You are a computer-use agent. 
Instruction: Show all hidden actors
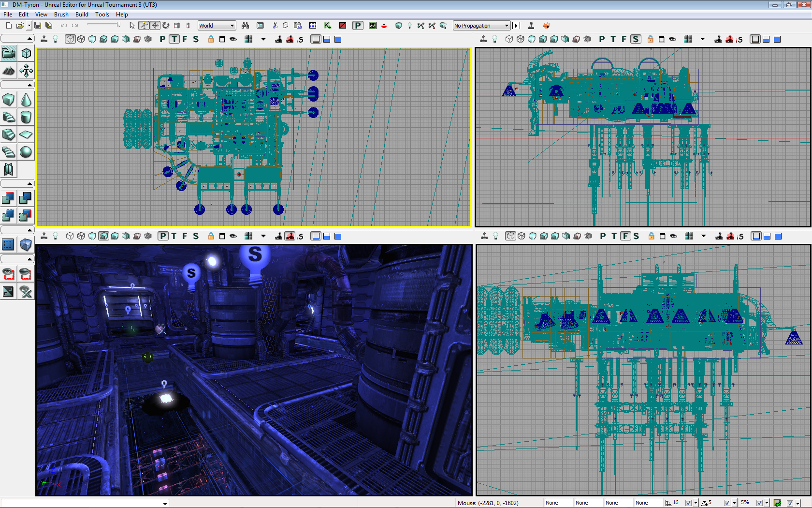click(x=26, y=292)
